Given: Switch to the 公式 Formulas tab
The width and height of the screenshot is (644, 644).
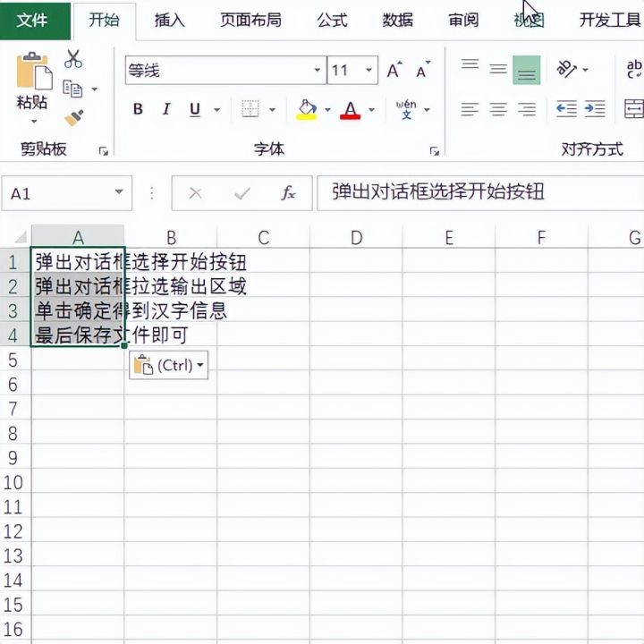Looking at the screenshot, I should 333,20.
